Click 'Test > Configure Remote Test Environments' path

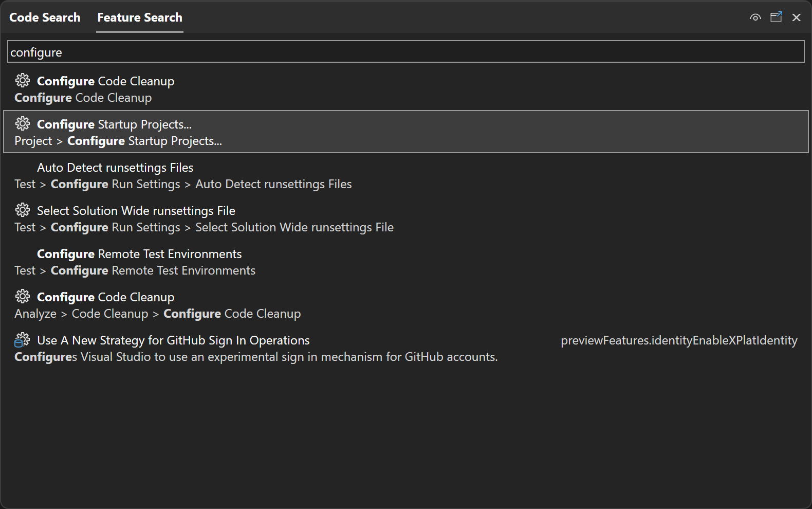coord(135,270)
